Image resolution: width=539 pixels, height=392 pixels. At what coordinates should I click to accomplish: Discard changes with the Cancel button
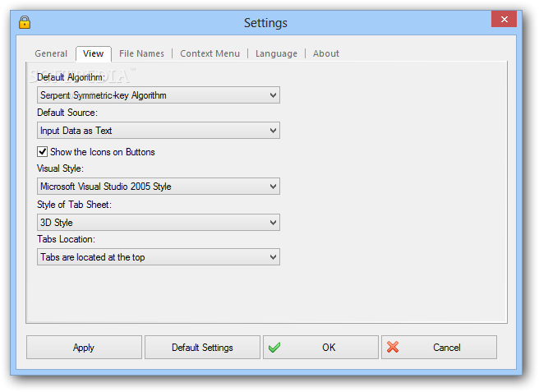[439, 348]
